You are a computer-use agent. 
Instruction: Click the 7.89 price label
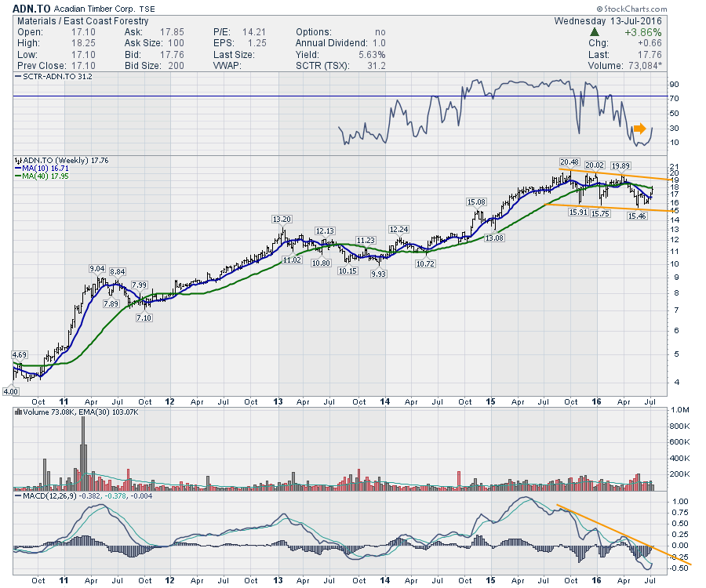point(111,303)
